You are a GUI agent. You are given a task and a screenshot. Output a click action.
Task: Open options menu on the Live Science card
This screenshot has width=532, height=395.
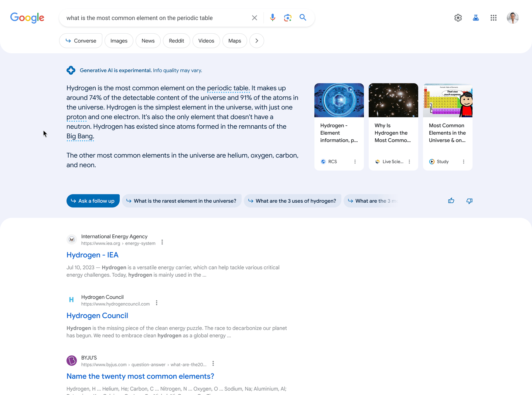point(409,161)
